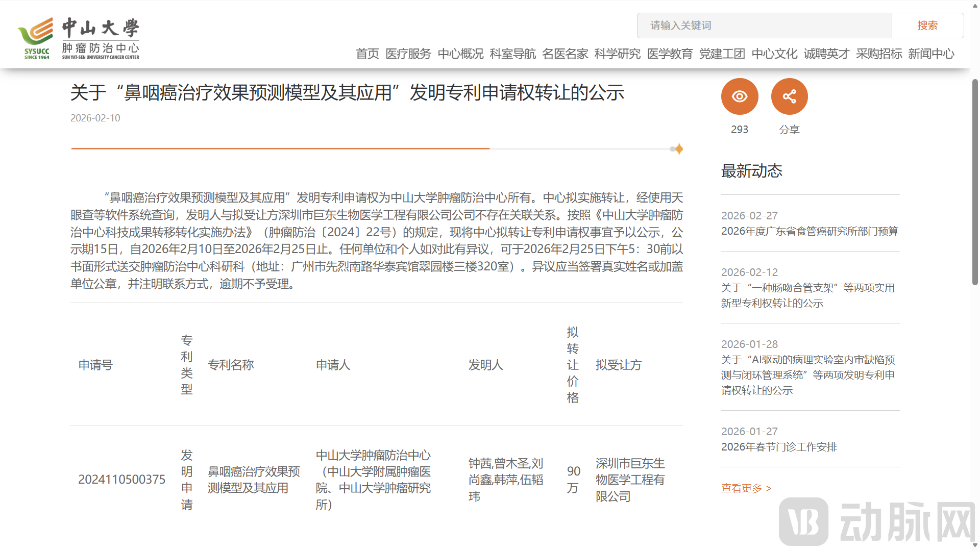Screen dimensions: 980x551
Task: Click the 查看更多 link
Action: (x=746, y=488)
